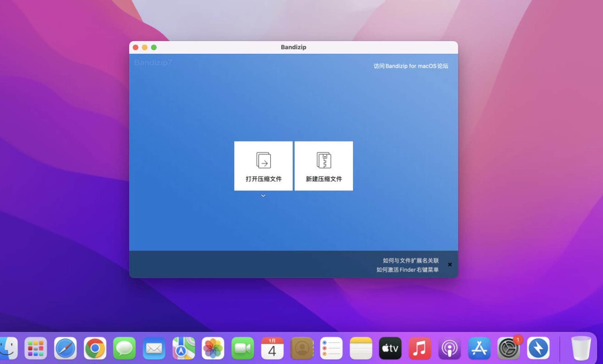Image resolution: width=603 pixels, height=364 pixels.
Task: Open System Preferences with notification badge
Action: (x=508, y=348)
